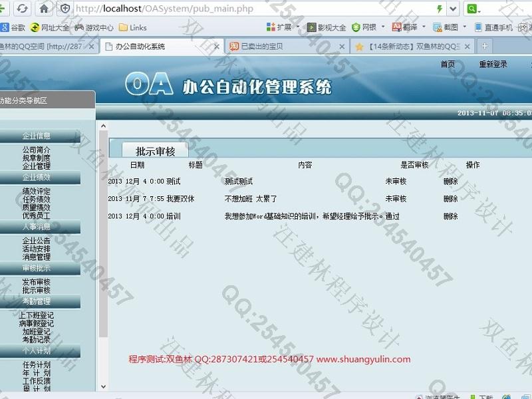Click the browser refresh icon

23,9
